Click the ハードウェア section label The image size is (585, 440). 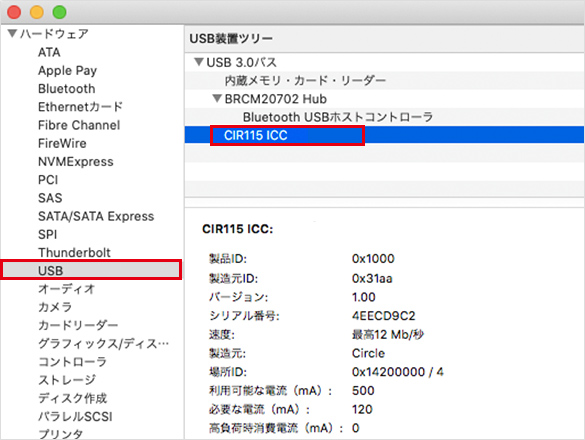point(54,34)
